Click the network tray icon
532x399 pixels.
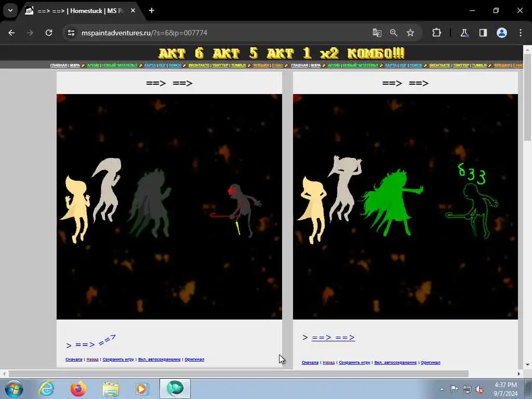tap(467, 389)
